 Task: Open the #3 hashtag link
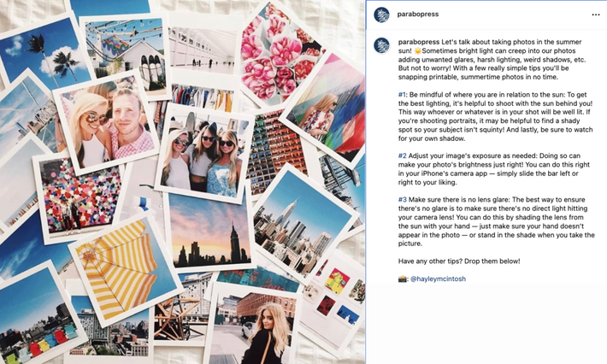tap(402, 200)
